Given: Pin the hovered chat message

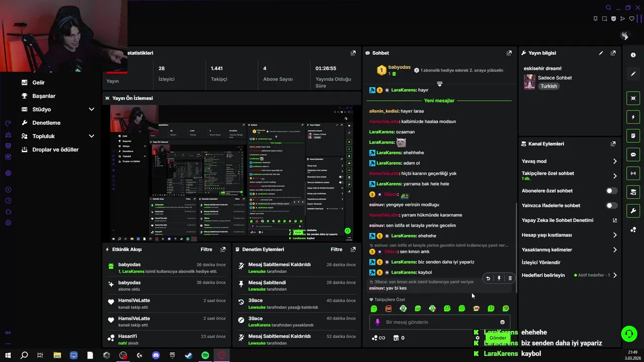Looking at the screenshot, I should (499, 278).
